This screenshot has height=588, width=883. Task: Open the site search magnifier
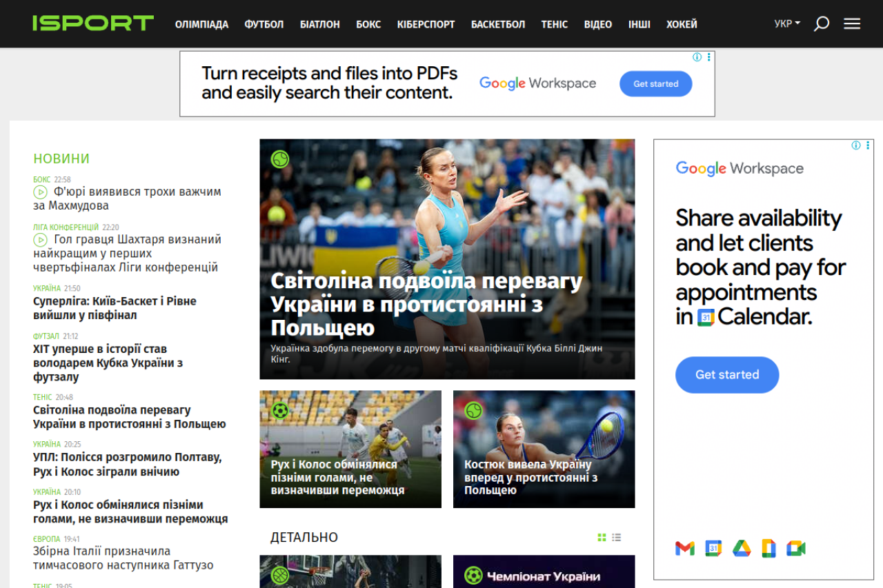click(x=821, y=24)
